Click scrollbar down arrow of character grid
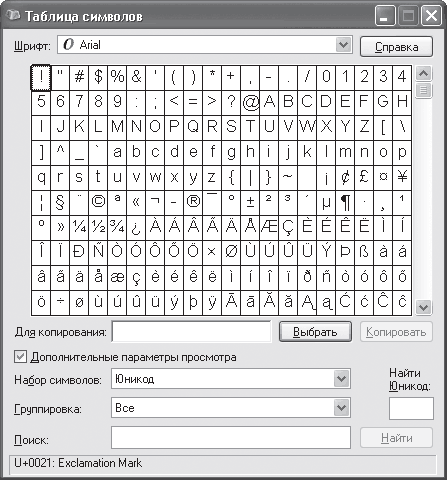This screenshot has width=447, height=480. point(423,307)
